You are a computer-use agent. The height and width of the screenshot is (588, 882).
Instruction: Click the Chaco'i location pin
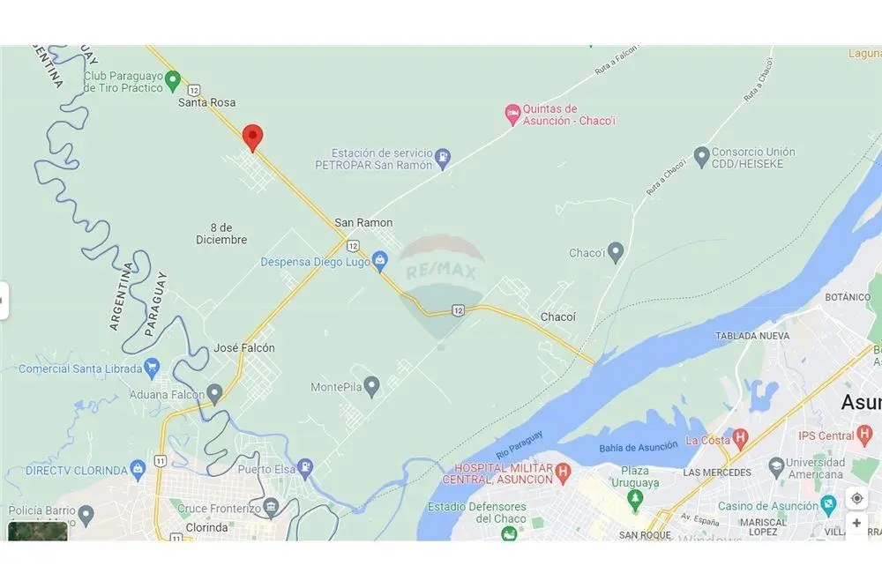[616, 252]
